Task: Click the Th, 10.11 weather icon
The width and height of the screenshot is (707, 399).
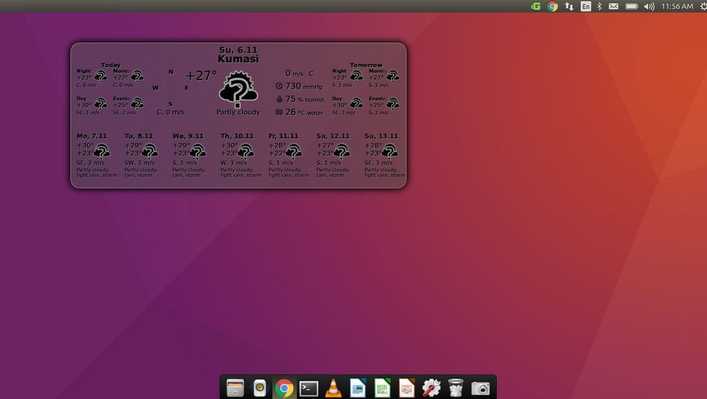Action: coord(246,151)
